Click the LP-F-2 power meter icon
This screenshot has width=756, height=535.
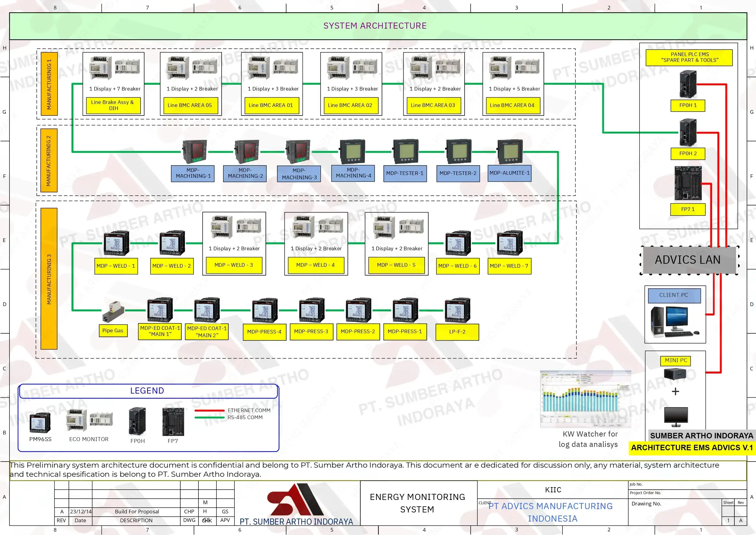(x=457, y=310)
